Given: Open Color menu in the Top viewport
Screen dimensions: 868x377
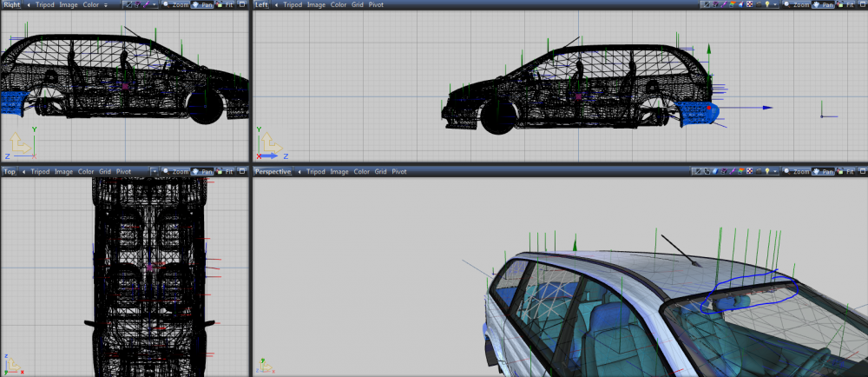Looking at the screenshot, I should click(86, 172).
